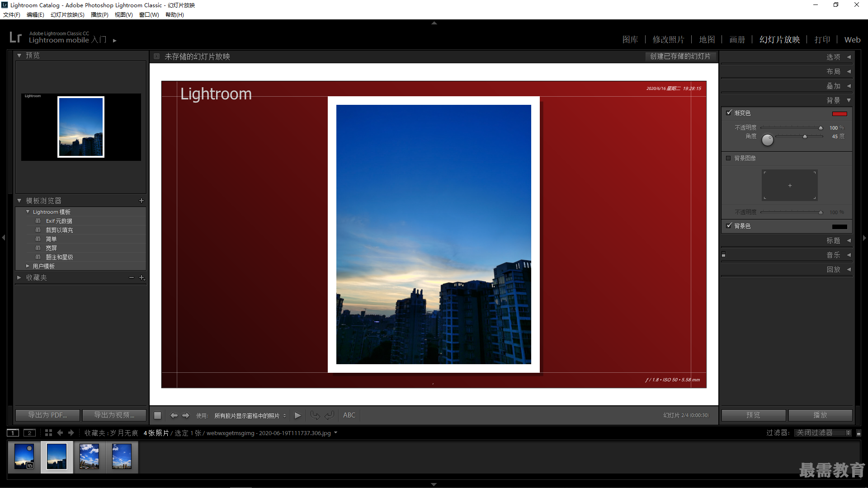Hide top module panel arrow
The width and height of the screenshot is (868, 488).
434,23
